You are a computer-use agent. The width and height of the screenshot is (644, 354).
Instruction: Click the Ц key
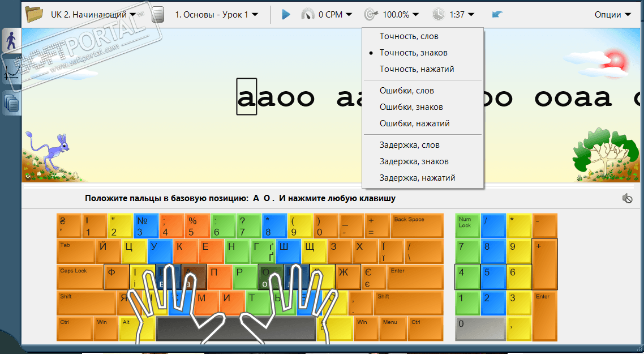[134, 251]
